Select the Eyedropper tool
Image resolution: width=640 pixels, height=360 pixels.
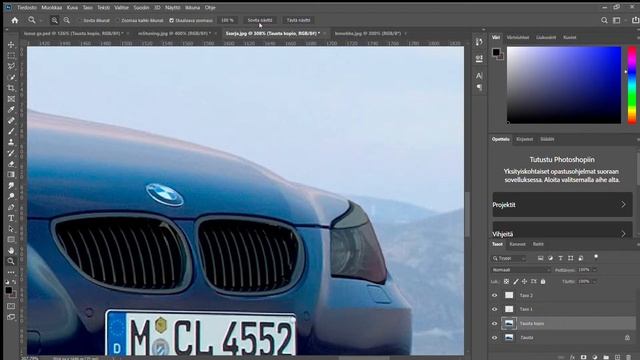11,110
